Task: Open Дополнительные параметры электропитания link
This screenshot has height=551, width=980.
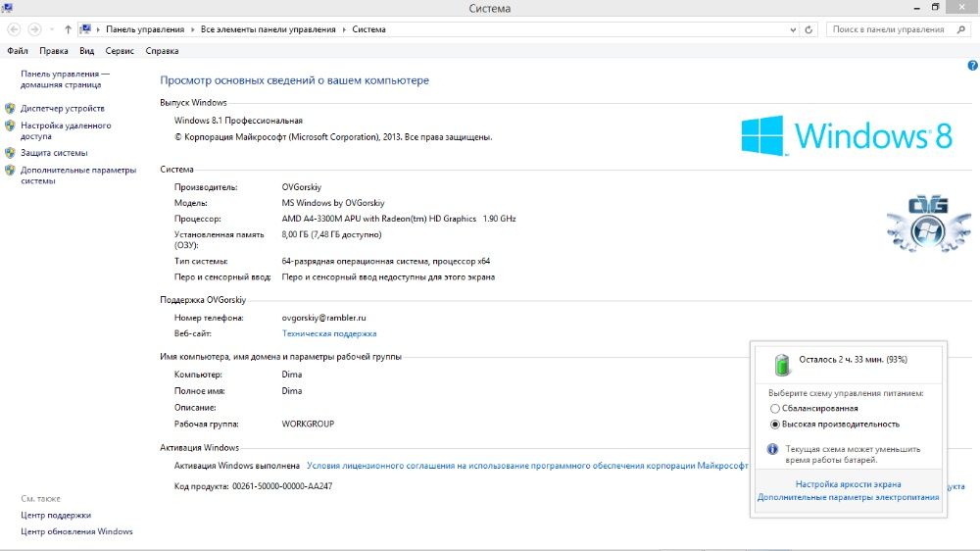Action: [848, 497]
